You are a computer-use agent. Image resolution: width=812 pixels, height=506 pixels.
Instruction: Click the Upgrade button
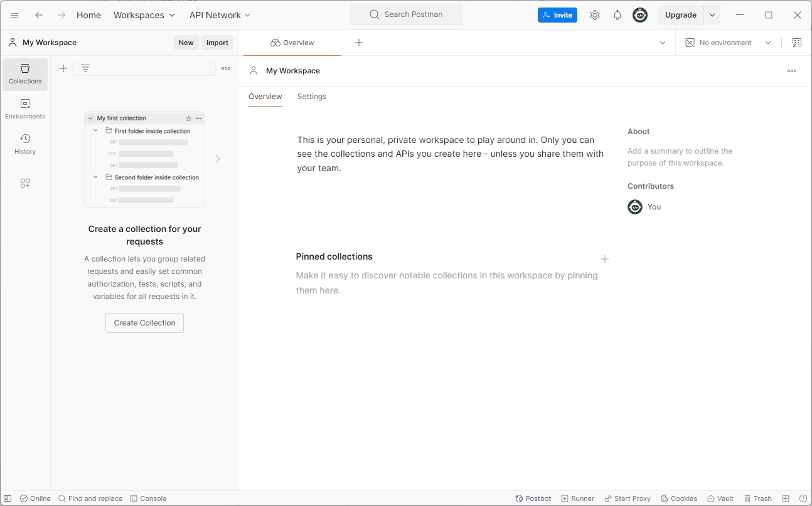point(681,15)
